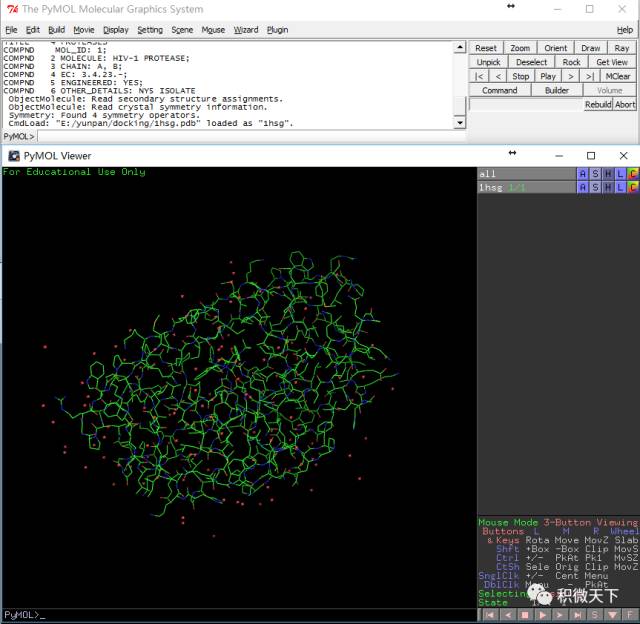The image size is (640, 624).
Task: Toggle fullscreen with the F button
Action: [630, 615]
